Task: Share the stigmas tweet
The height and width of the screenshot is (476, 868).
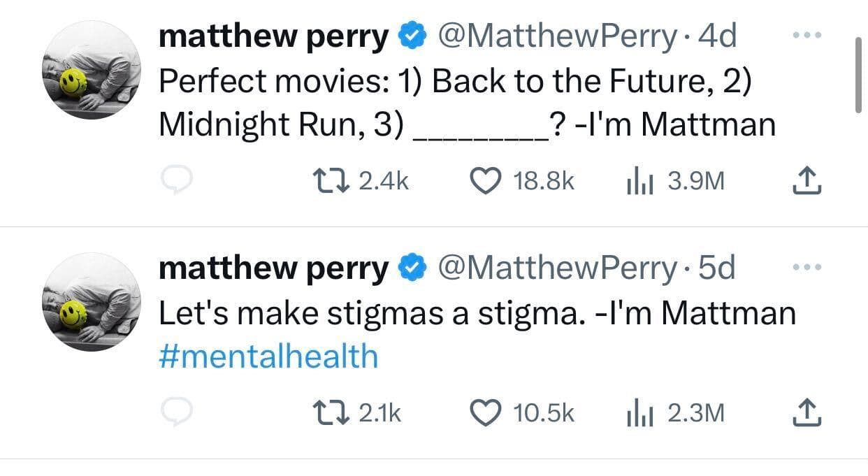Action: 807,412
